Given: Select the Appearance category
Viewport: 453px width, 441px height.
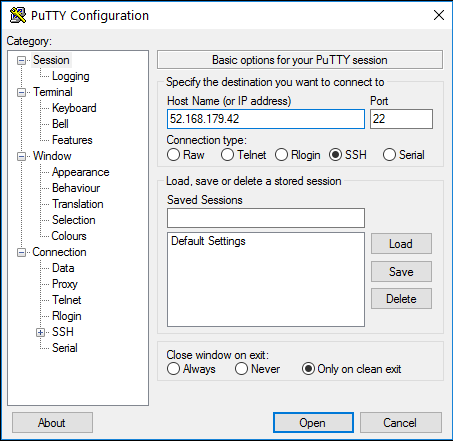Looking at the screenshot, I should tap(81, 172).
